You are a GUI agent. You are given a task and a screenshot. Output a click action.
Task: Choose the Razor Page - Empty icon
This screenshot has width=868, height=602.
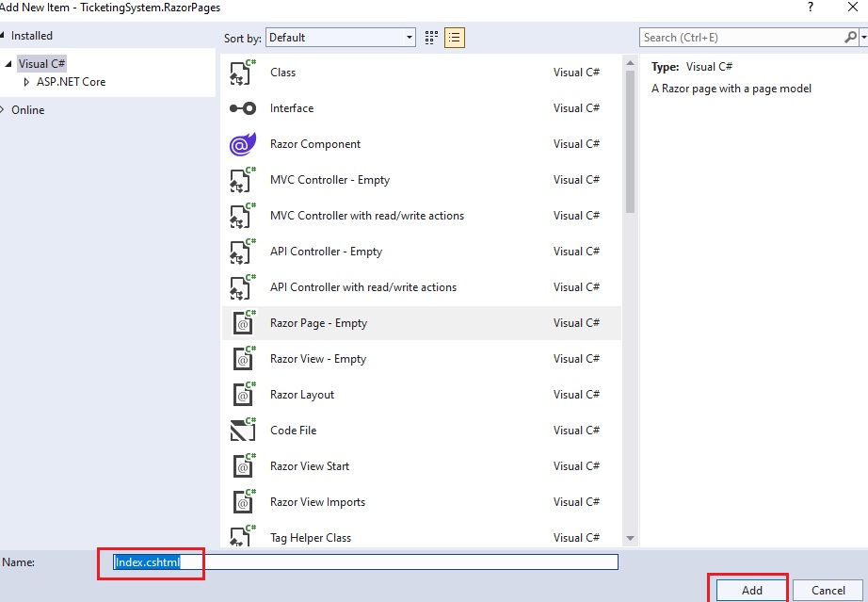[x=243, y=323]
